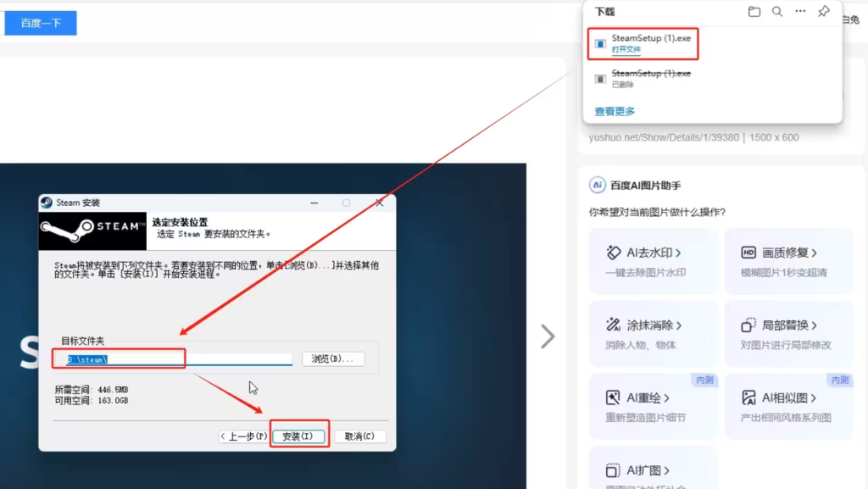Click the 浏览(B)... button in Steam installer

tap(332, 359)
